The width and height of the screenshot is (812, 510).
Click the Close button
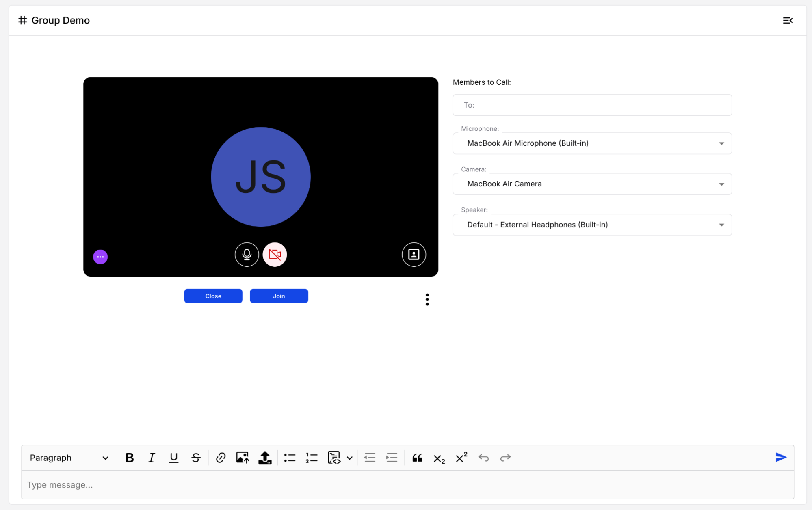tap(213, 296)
